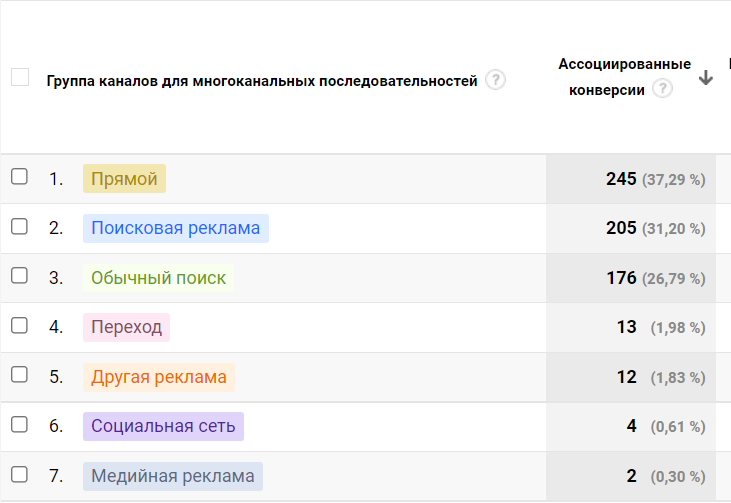The width and height of the screenshot is (731, 503).
Task: Click the 245 conversions value cell
Action: coord(621,179)
